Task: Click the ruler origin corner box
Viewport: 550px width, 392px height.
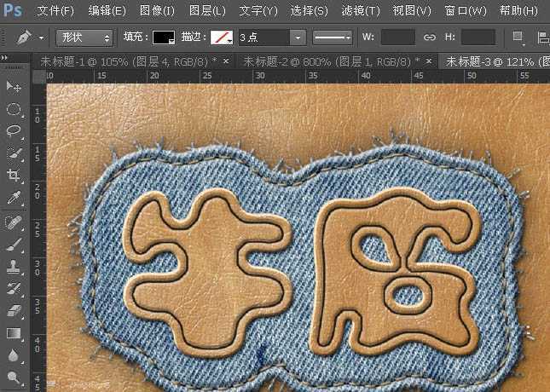Action: pos(39,77)
